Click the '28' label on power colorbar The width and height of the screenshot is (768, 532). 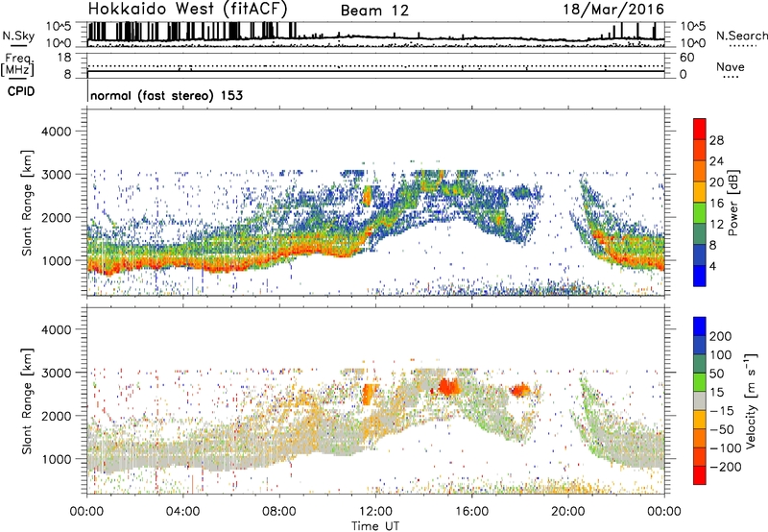[716, 140]
